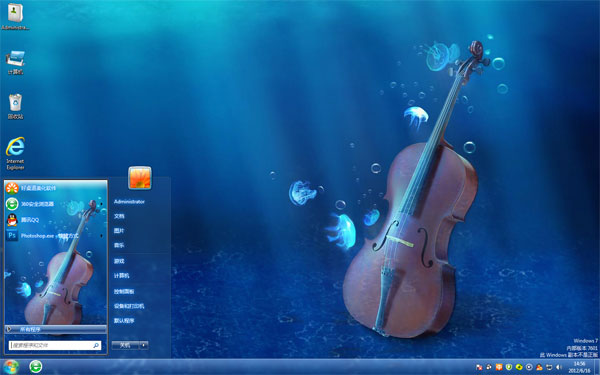Open the taskbar clock showing 14:56

(x=579, y=367)
